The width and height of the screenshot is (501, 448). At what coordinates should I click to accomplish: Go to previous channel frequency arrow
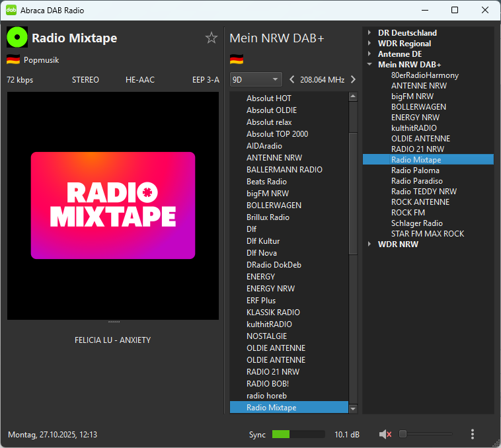click(292, 80)
